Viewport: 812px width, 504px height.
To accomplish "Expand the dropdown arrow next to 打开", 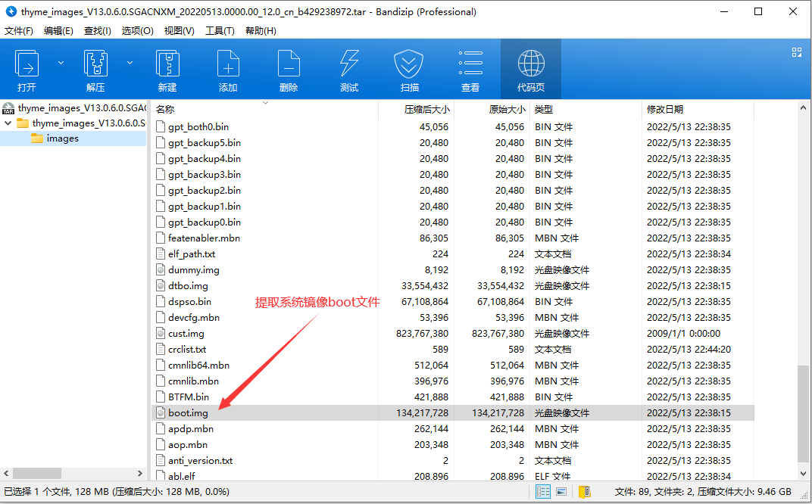I will click(x=61, y=63).
